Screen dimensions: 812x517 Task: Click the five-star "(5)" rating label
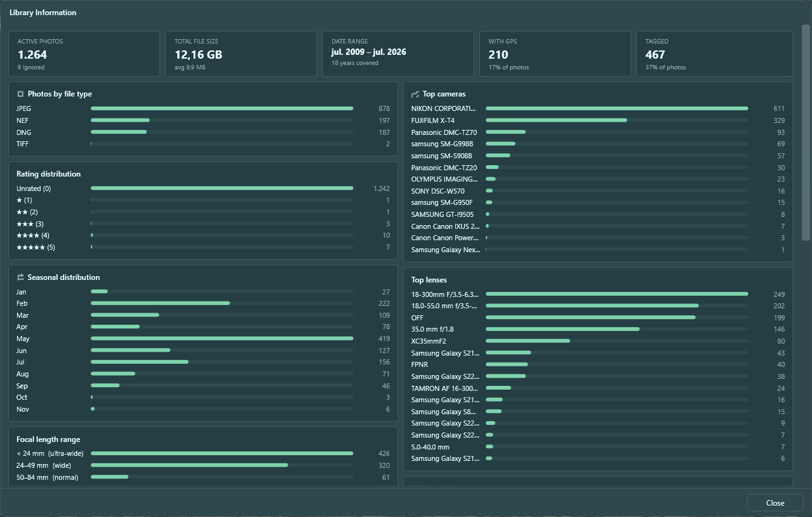(36, 248)
